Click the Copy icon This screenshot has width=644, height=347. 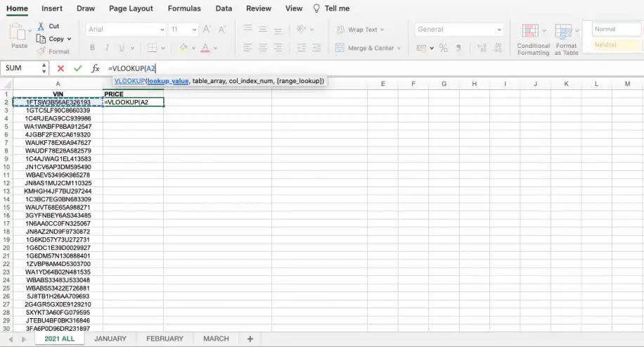[x=41, y=39]
